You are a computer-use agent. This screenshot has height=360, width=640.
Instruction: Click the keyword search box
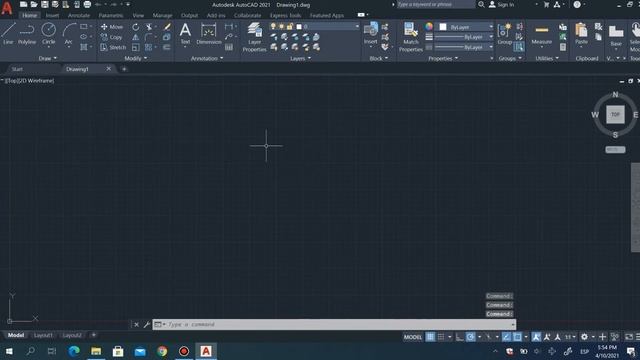pos(436,4)
